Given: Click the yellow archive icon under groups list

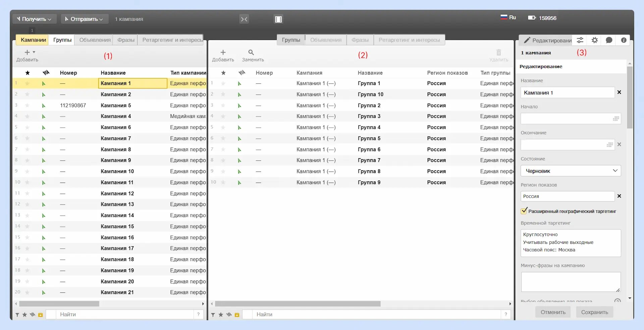Looking at the screenshot, I should pyautogui.click(x=237, y=315).
